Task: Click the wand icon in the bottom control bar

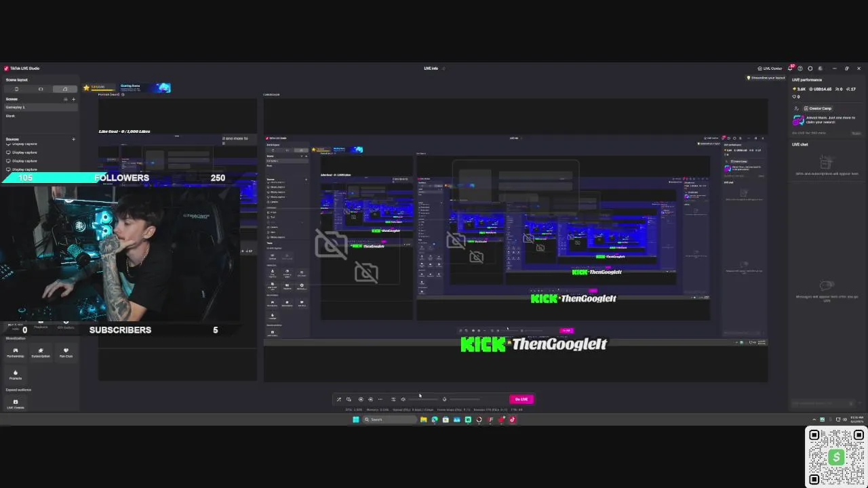Action: tap(339, 399)
